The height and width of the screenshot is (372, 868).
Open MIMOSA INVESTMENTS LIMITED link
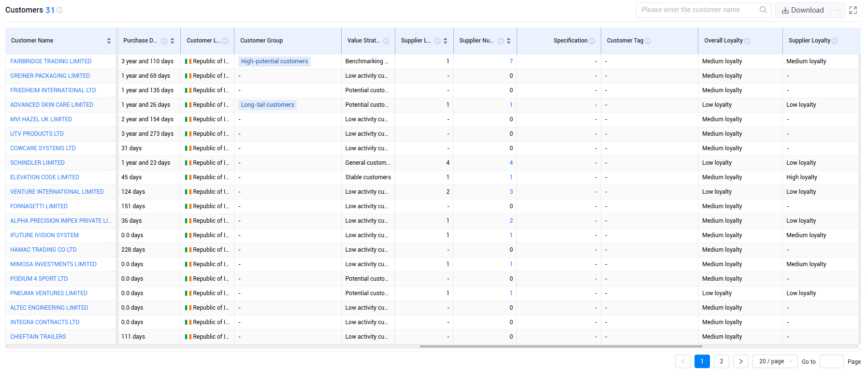pos(54,264)
